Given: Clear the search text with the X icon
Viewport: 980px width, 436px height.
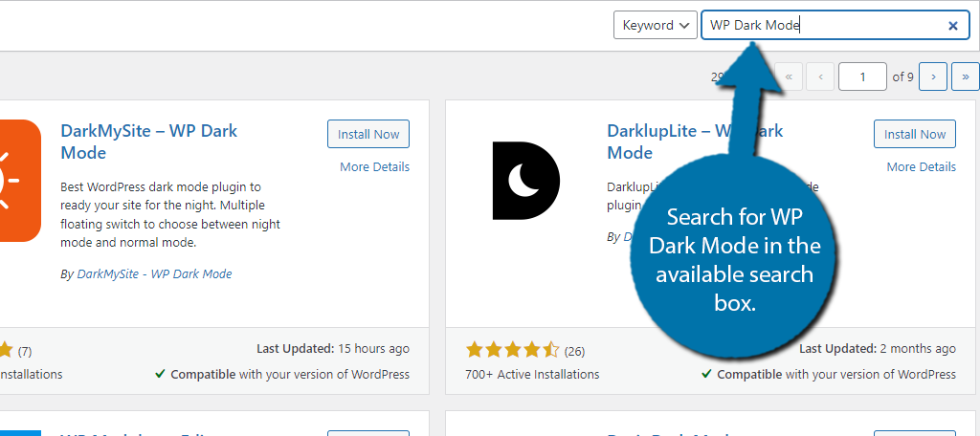Looking at the screenshot, I should point(953,26).
